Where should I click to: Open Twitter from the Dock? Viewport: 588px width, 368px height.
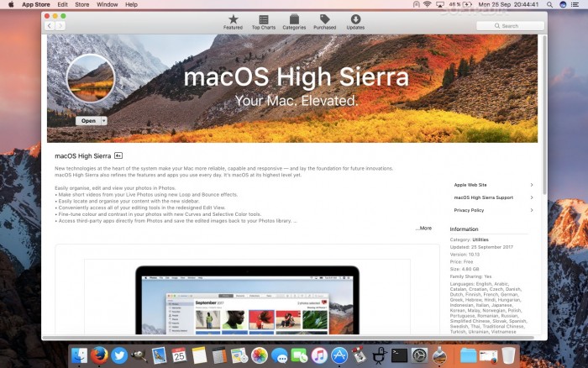[x=119, y=355]
